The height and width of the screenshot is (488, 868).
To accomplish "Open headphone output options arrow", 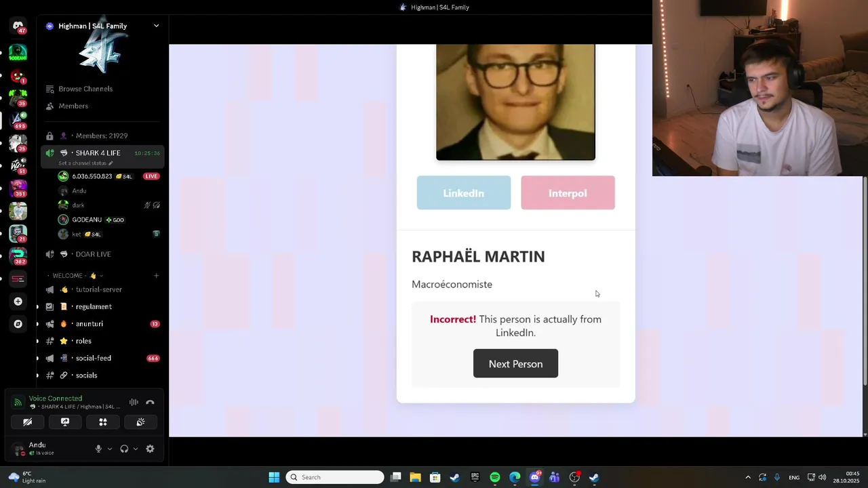I will (136, 449).
